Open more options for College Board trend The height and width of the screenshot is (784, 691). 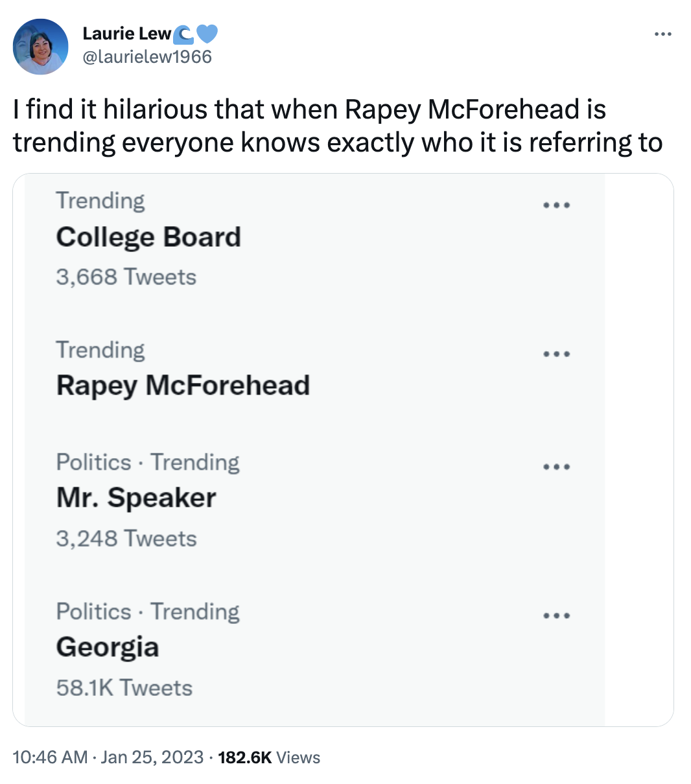click(x=556, y=204)
